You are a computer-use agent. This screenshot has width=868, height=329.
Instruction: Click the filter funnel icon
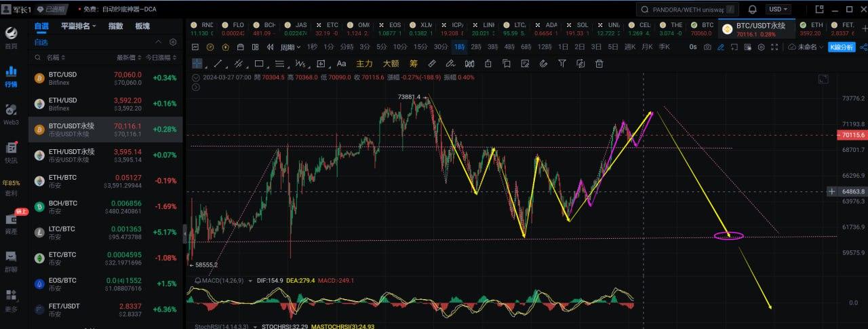(562, 63)
